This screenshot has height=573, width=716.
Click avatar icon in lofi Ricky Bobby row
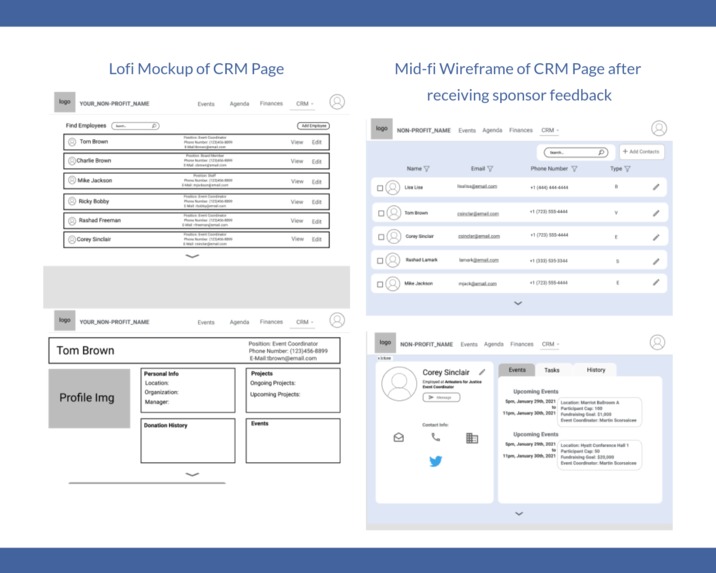point(72,201)
